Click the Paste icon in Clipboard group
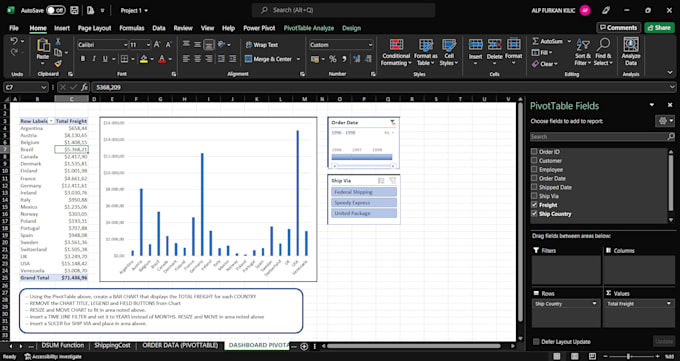680x361 pixels. click(43, 46)
